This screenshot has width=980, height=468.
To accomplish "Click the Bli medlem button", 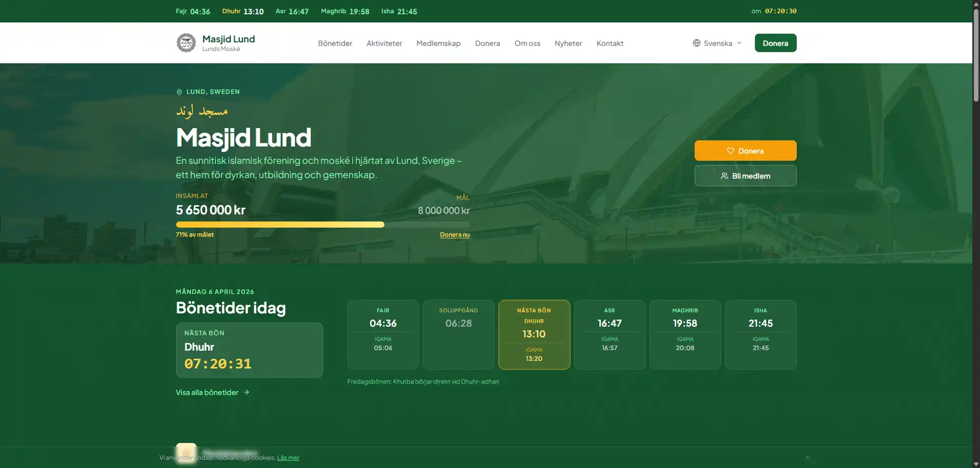I will coord(745,176).
